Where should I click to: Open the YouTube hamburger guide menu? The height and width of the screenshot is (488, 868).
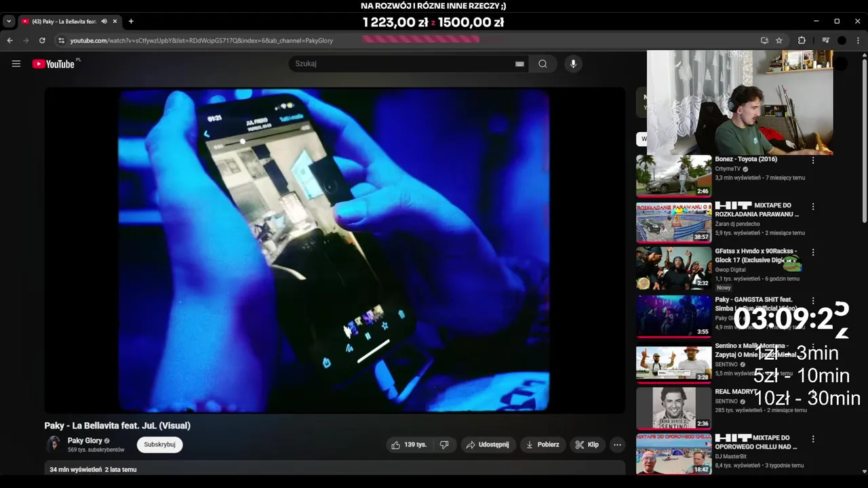[16, 64]
